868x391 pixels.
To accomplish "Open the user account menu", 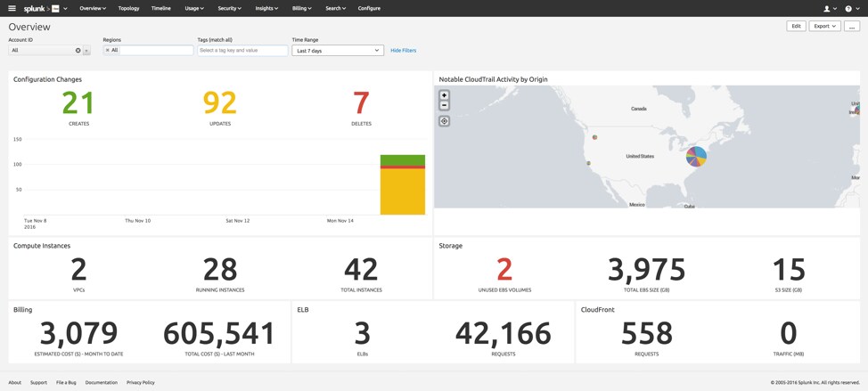I will point(830,8).
